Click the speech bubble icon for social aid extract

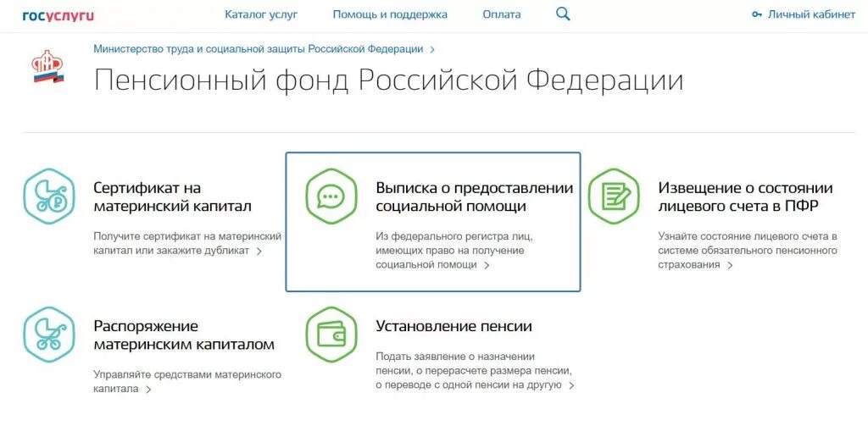pos(331,196)
